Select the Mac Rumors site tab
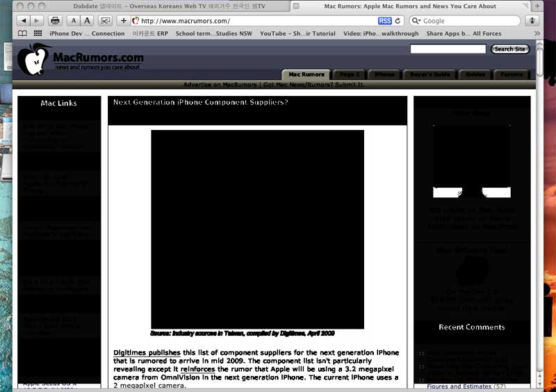556x392 pixels. point(306,74)
